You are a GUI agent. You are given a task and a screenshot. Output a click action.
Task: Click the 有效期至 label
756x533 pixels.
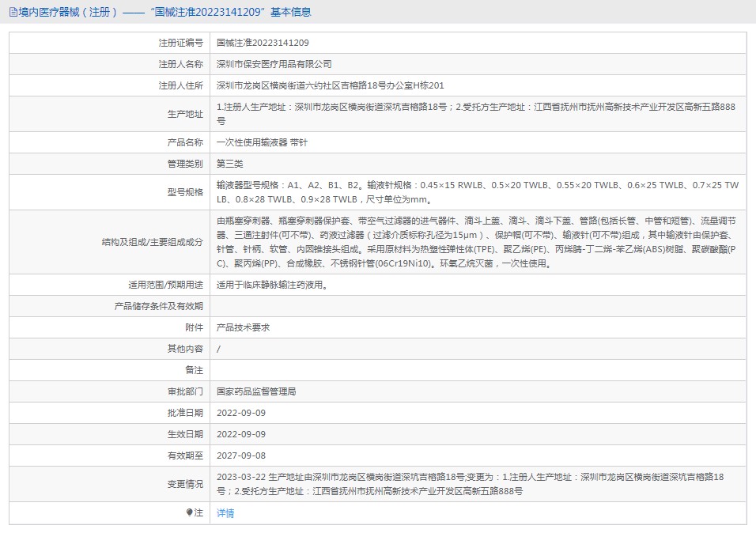coord(185,456)
